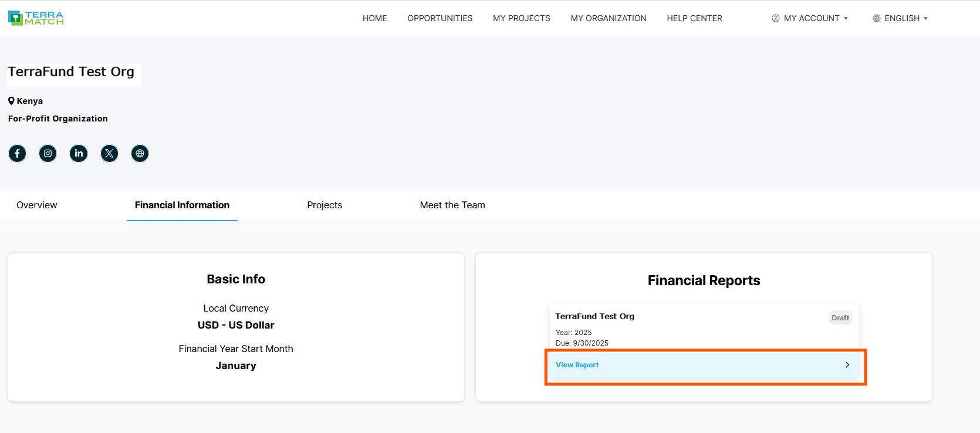The image size is (980, 433).
Task: Click the chevron arrow on View Report
Action: click(x=847, y=365)
